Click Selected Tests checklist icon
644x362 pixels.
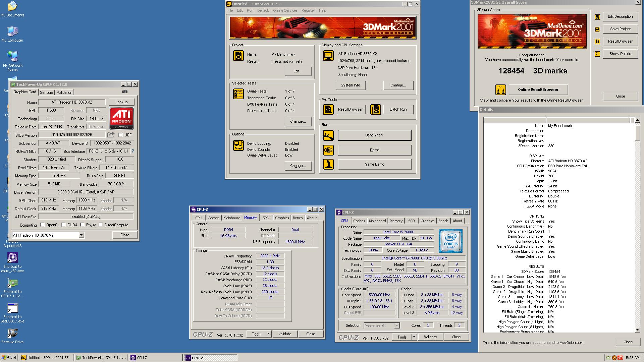click(238, 94)
